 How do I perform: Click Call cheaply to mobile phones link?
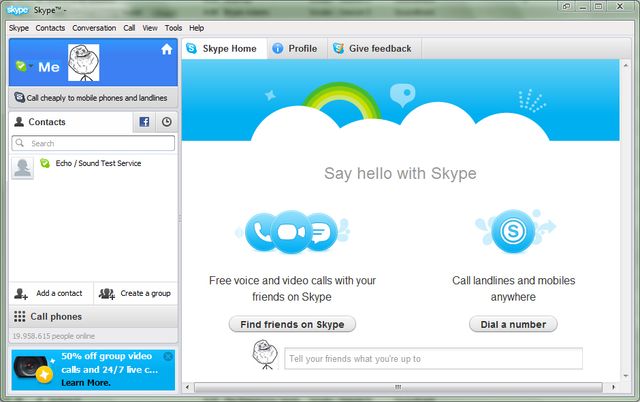94,98
